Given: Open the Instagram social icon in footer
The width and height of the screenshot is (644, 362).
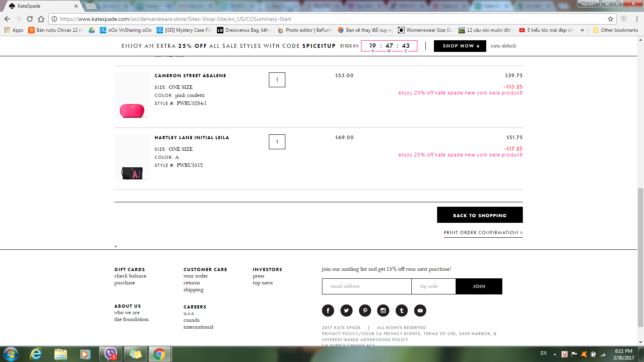Looking at the screenshot, I should (383, 311).
